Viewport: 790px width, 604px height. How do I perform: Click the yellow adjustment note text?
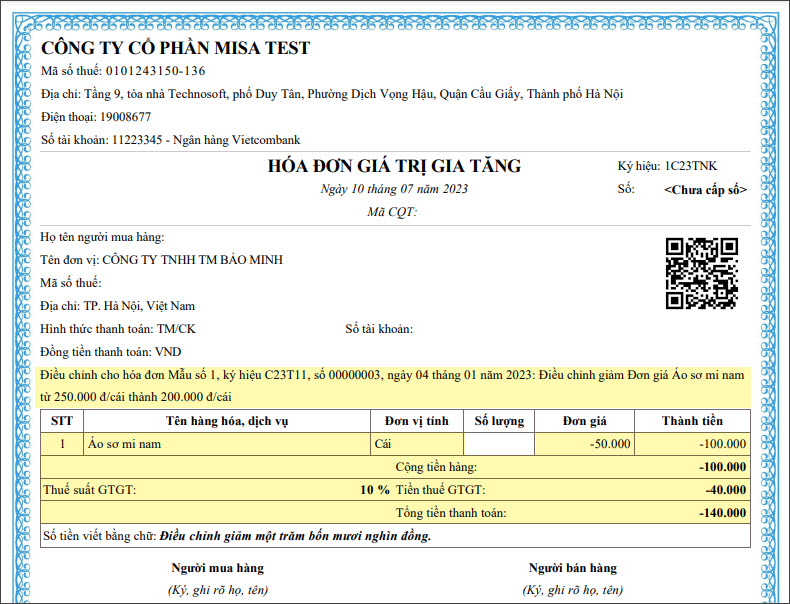coord(392,385)
